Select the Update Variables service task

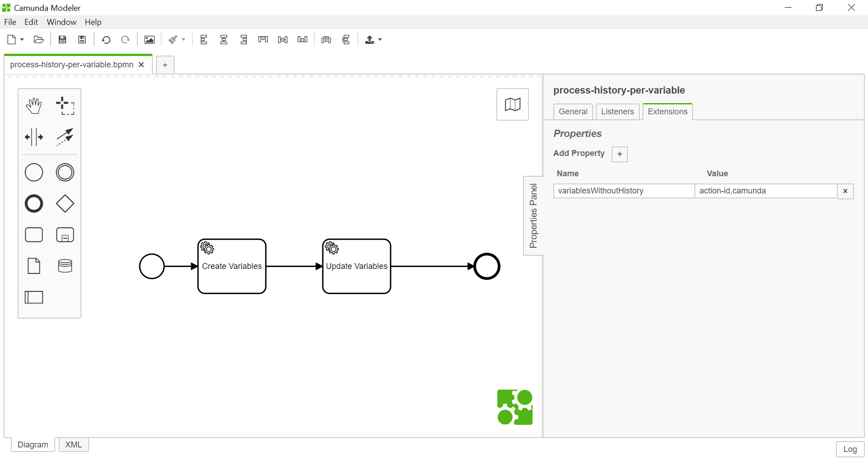(x=357, y=266)
